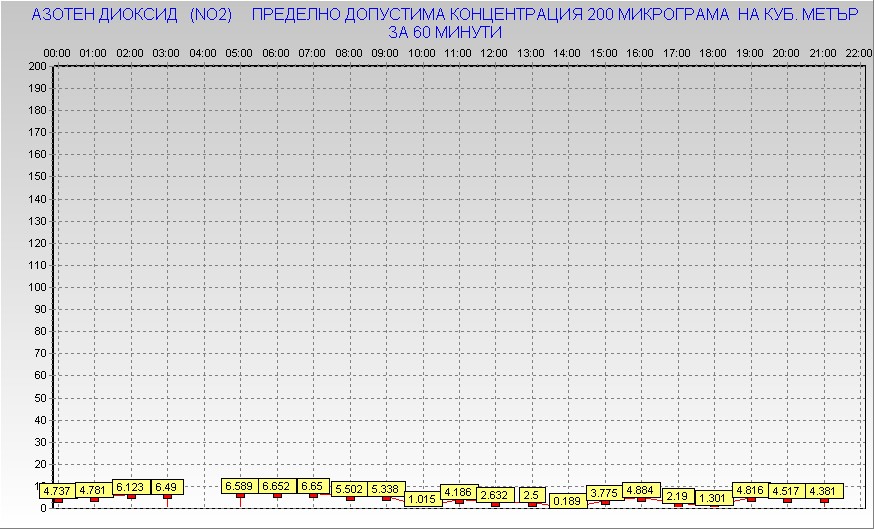Select the 4.381 data label
This screenshot has height=529, width=874.
point(823,490)
